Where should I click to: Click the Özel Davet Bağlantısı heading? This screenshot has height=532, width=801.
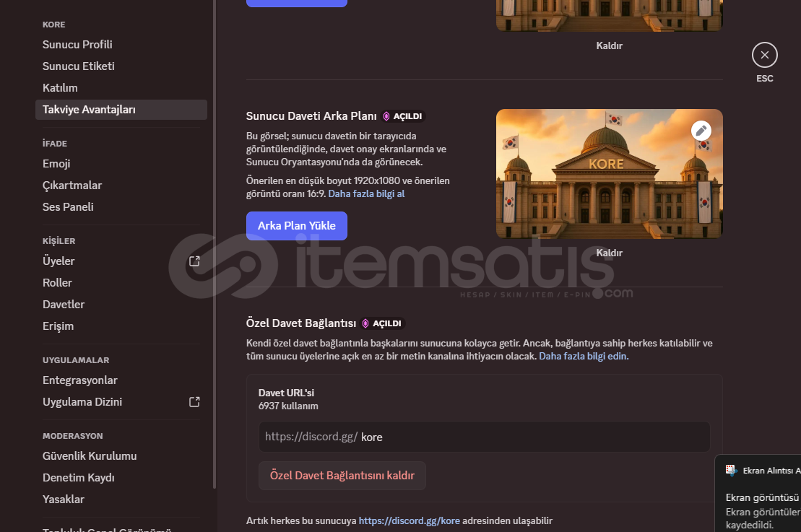coord(301,323)
